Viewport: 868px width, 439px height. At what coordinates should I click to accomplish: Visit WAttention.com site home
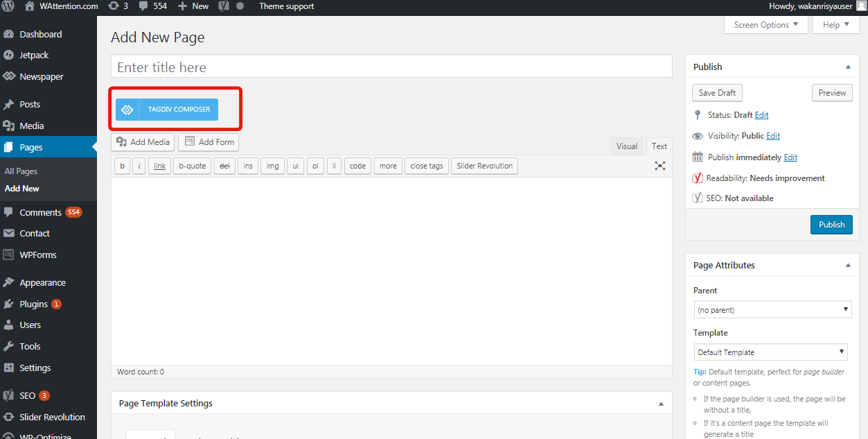coord(62,6)
